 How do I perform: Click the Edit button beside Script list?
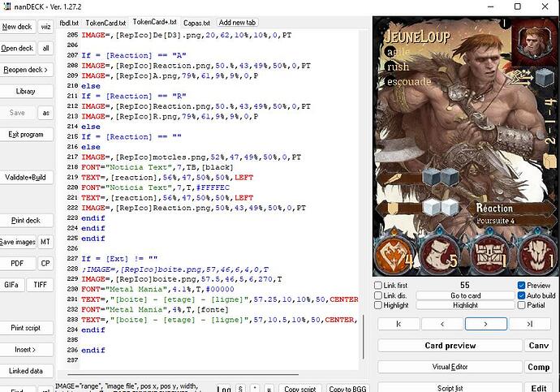539,388
